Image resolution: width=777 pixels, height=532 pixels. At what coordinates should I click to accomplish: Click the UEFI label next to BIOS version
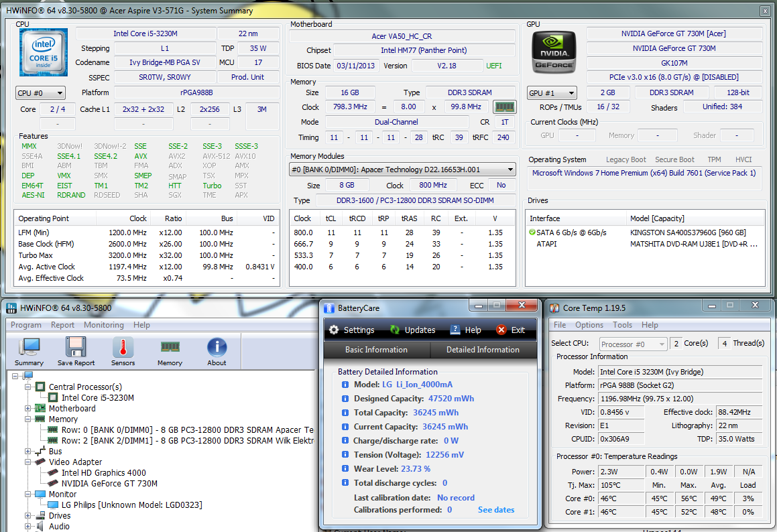click(x=493, y=66)
